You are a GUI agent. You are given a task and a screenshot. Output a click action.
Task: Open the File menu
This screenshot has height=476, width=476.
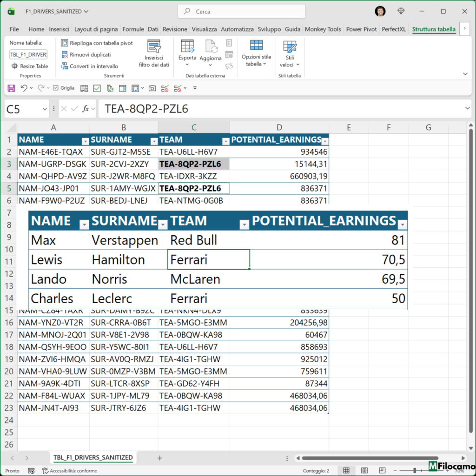14,29
